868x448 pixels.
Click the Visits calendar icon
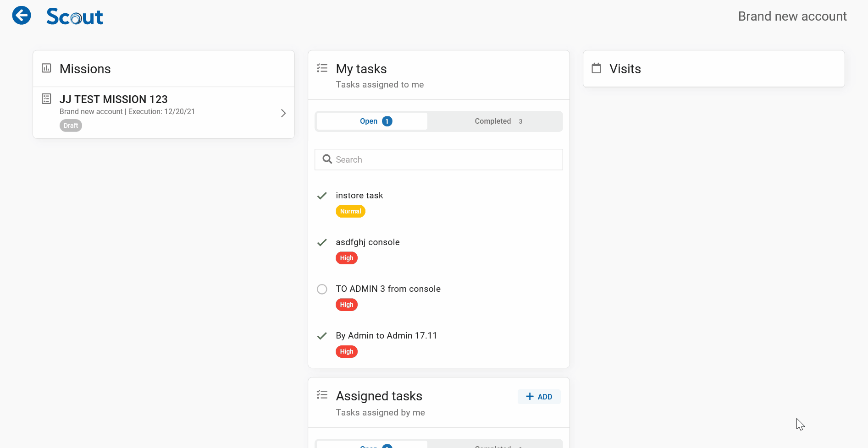[x=596, y=68]
